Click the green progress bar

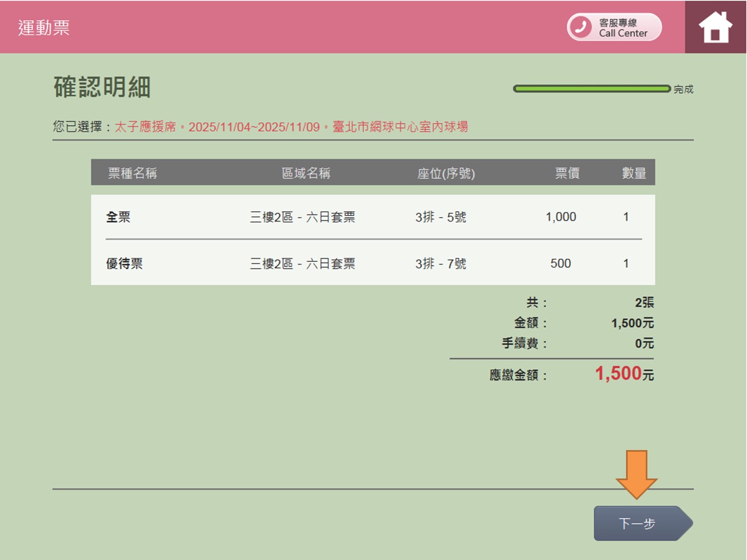point(591,89)
